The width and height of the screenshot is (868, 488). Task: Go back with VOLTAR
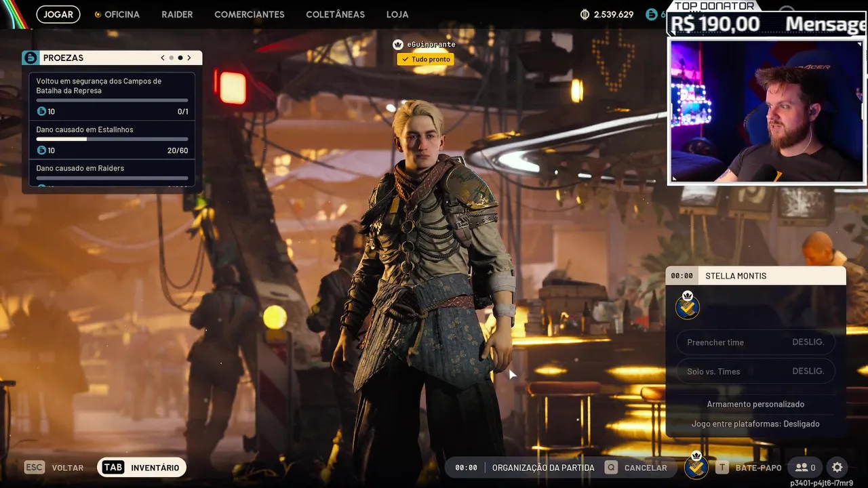68,468
